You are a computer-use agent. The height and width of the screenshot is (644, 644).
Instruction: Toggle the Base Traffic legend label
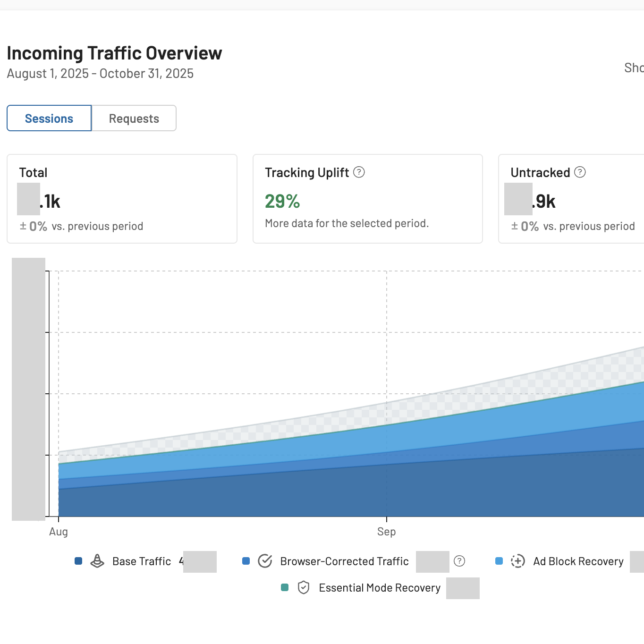pos(142,561)
